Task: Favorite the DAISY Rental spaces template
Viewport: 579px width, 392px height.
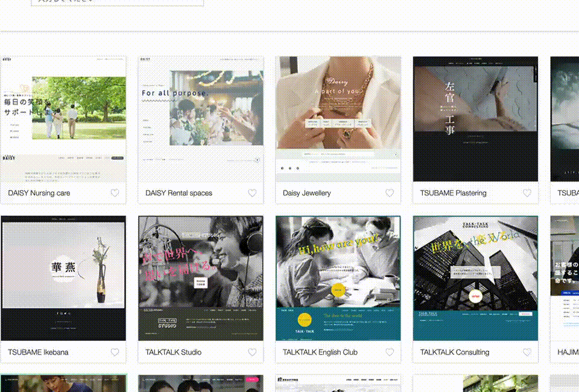Action: coord(252,192)
